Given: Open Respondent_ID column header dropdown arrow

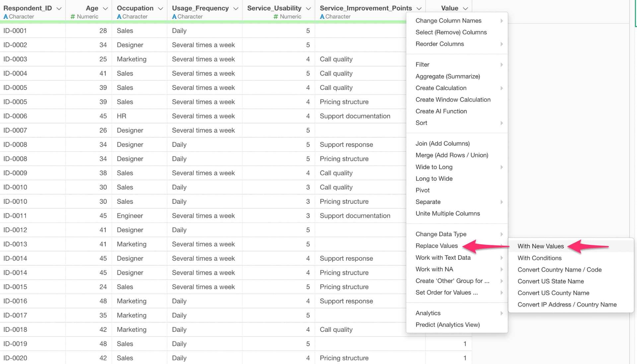Looking at the screenshot, I should pos(59,8).
